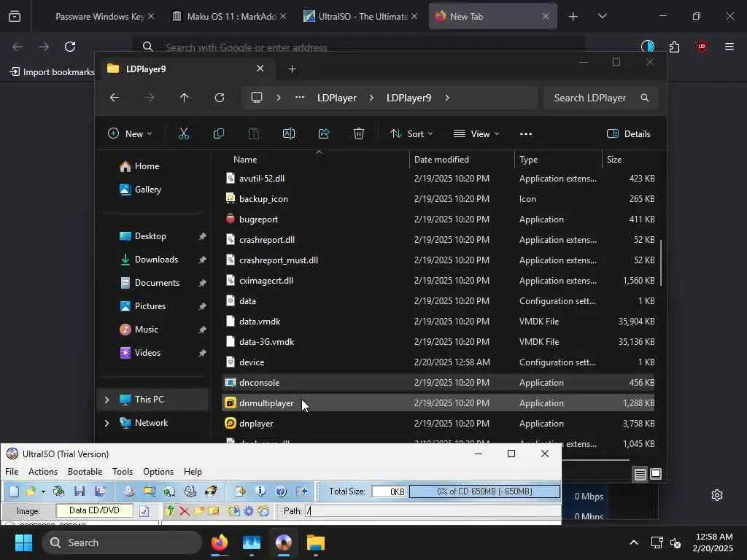Sort files by the Size column
This screenshot has width=747, height=560.
(x=629, y=160)
